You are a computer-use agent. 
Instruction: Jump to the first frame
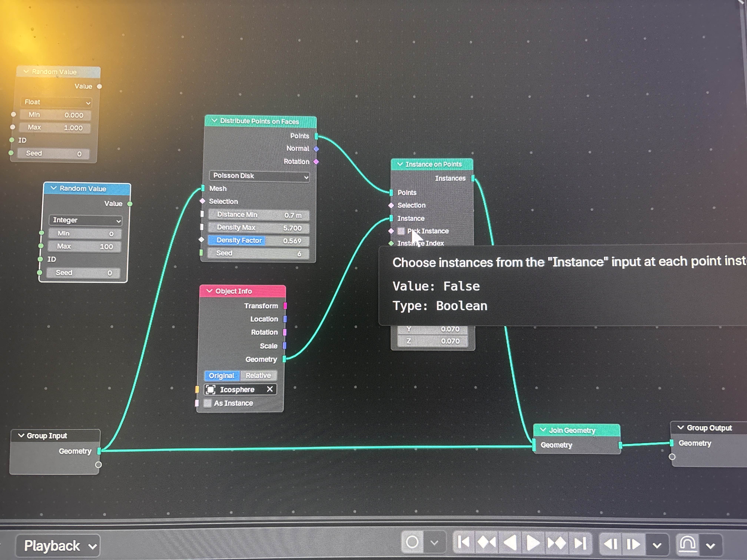coord(464,544)
